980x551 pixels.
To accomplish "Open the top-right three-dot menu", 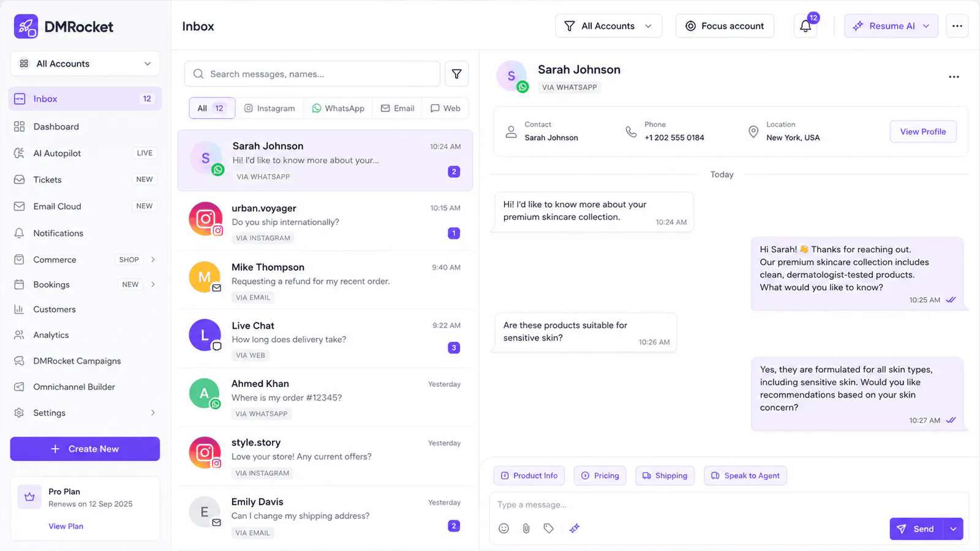I will tap(957, 26).
